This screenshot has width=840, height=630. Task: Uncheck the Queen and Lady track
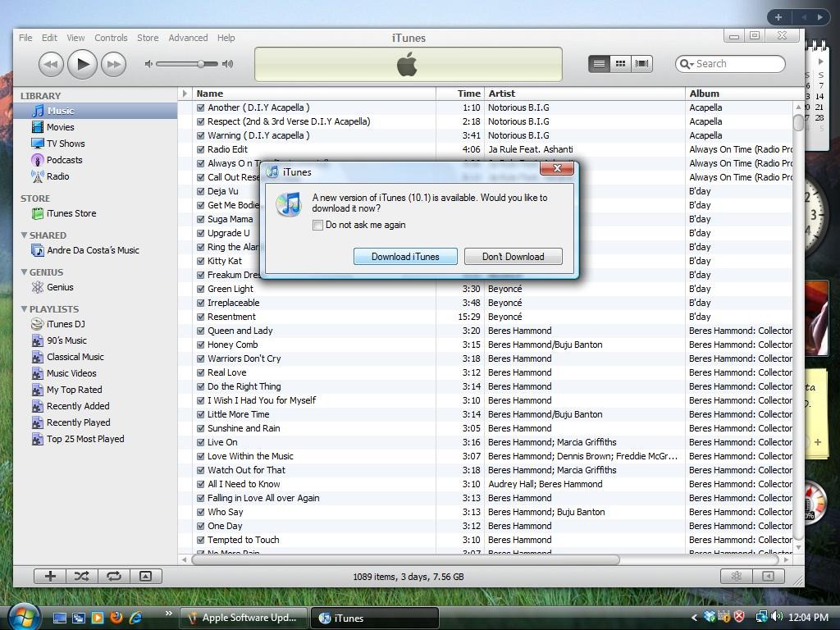click(200, 331)
